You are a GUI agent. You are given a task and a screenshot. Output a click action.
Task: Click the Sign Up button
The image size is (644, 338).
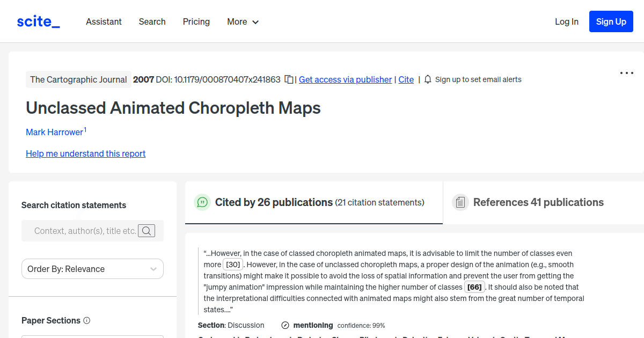coord(611,21)
